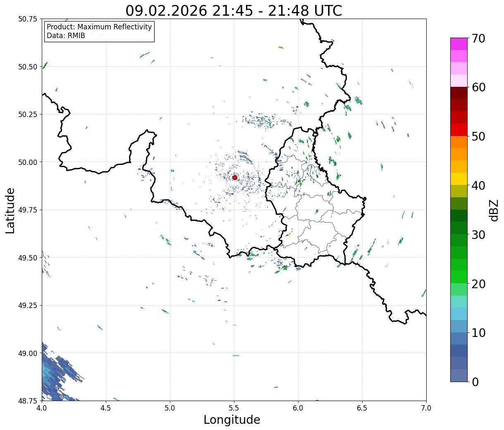Click the latitude tick label 50.00
Screen dimensions: 504x430
[x=28, y=162]
